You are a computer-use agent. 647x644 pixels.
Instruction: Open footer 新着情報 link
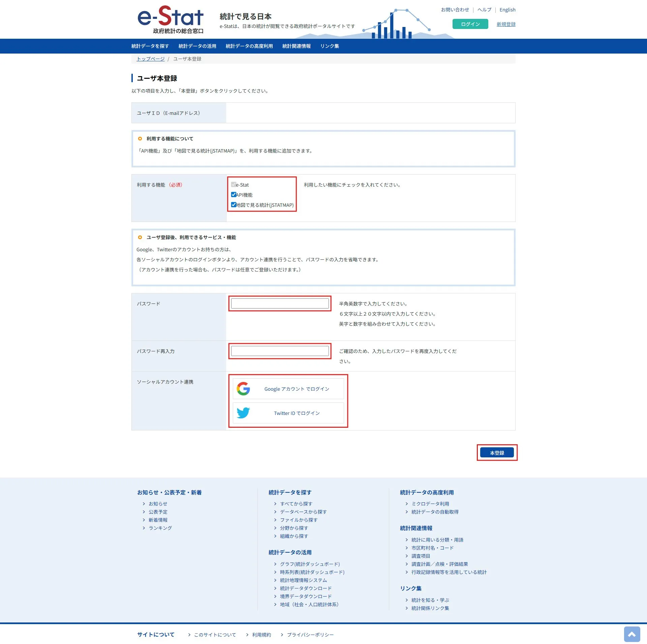click(x=158, y=520)
